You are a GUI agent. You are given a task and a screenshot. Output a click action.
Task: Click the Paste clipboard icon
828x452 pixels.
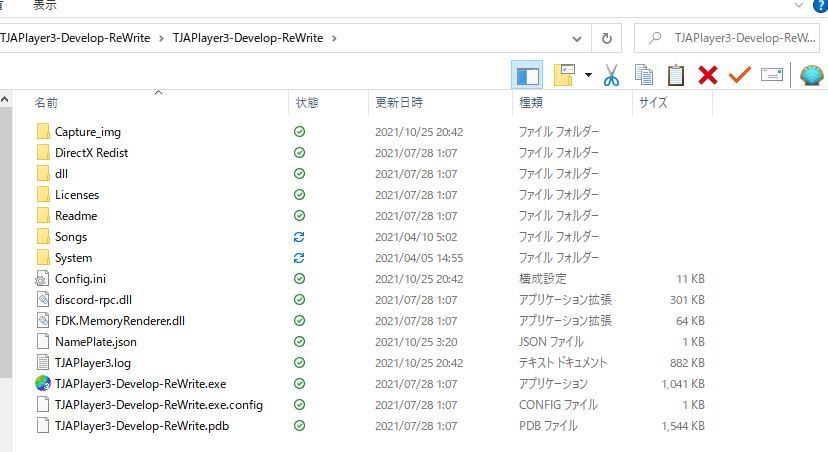(x=676, y=75)
